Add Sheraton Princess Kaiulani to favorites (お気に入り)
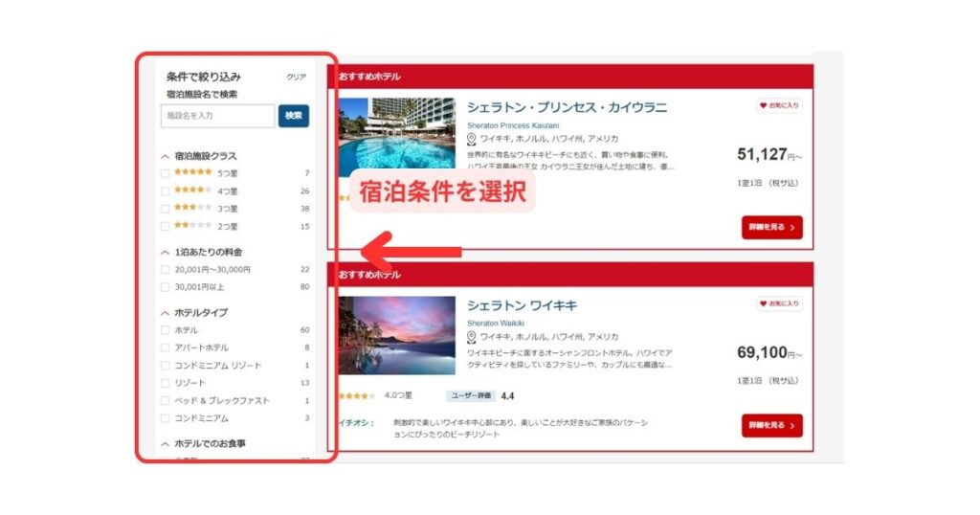 pos(779,105)
